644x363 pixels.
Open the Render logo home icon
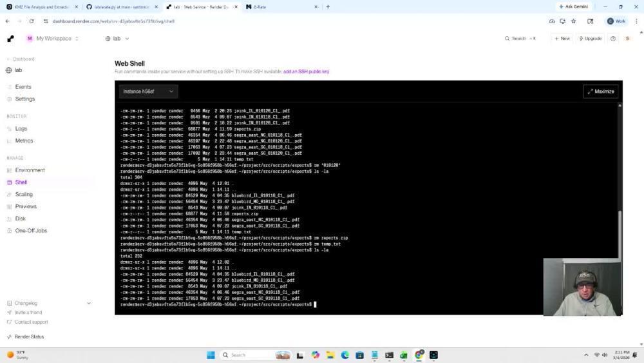(x=11, y=39)
